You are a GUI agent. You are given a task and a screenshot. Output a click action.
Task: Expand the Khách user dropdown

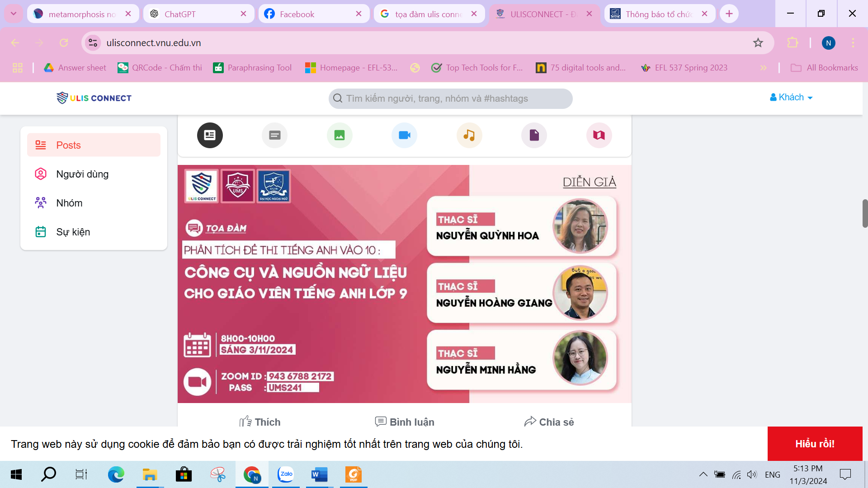(791, 98)
